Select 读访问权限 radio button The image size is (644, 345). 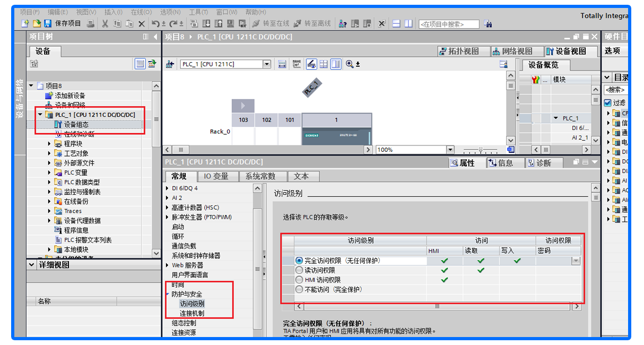pyautogui.click(x=299, y=270)
